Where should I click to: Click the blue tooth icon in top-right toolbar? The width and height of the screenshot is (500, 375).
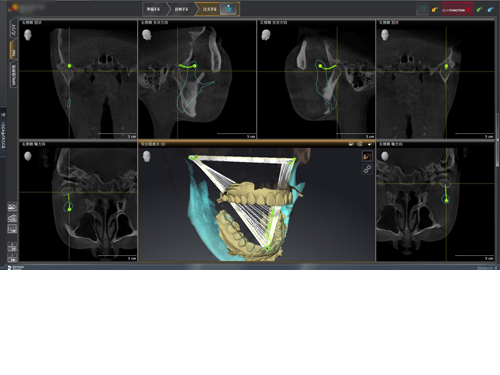pos(490,10)
